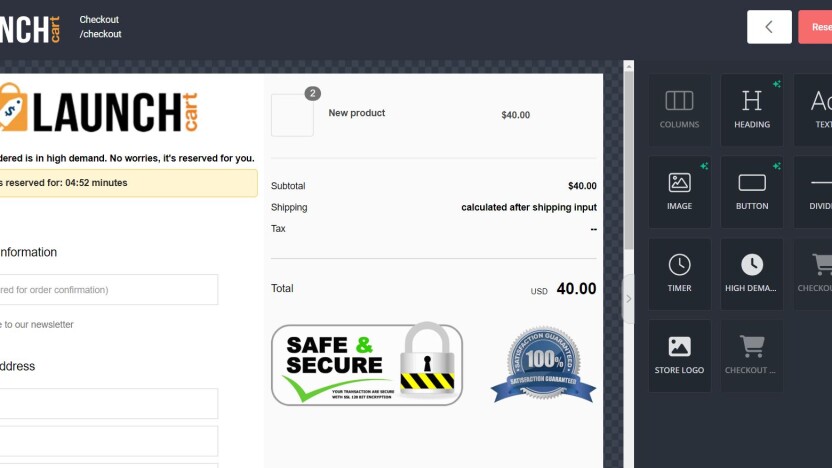Click the scroll up arrow of canvas
The image size is (832, 468).
[629, 66]
